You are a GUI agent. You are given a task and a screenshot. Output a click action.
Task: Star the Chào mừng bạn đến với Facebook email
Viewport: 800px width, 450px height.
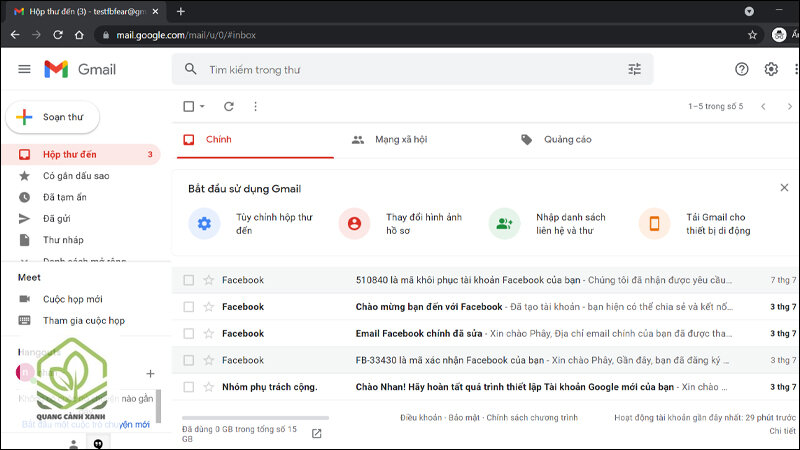tap(209, 307)
